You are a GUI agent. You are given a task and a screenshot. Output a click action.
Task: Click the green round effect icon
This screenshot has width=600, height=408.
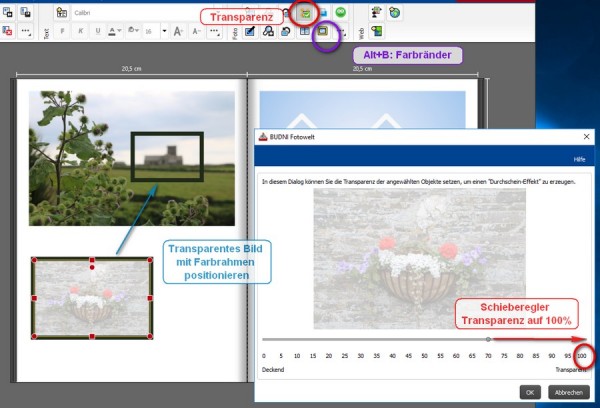tap(340, 13)
